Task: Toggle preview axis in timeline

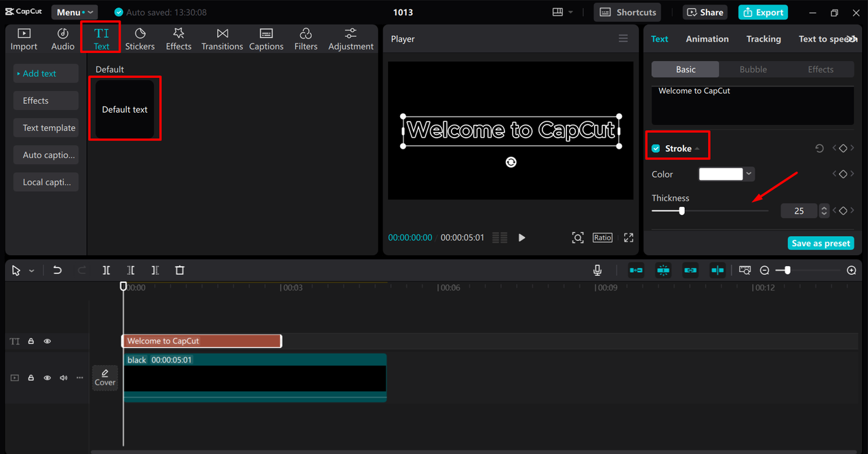Action: click(x=717, y=270)
